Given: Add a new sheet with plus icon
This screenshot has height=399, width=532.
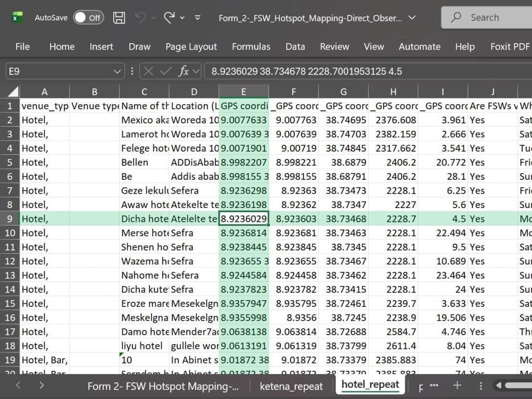Looking at the screenshot, I should (x=457, y=385).
